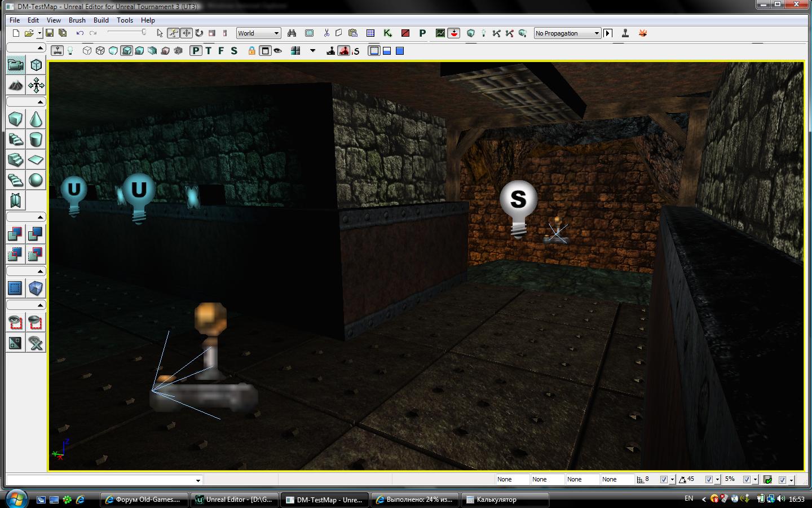Click the CSG Deintersect icon
Screen dimensions: 812x508
pyautogui.click(x=36, y=254)
